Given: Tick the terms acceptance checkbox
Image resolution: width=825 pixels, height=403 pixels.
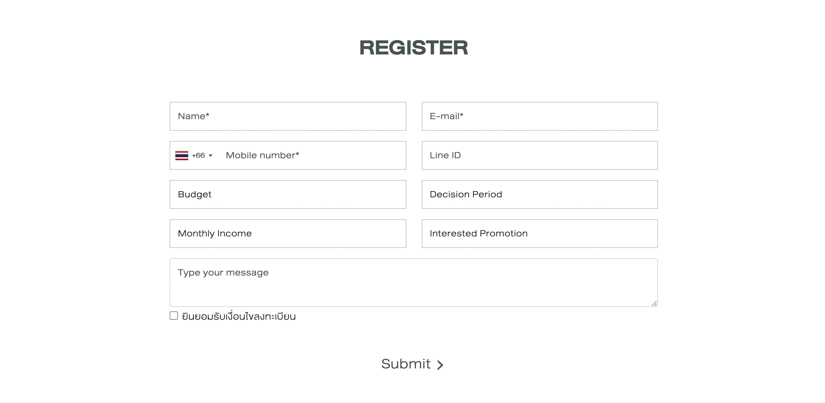Looking at the screenshot, I should tap(174, 316).
